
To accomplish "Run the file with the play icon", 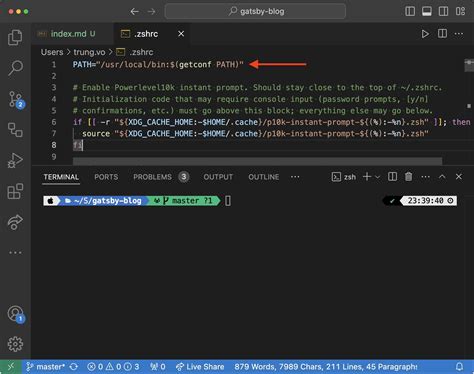I will click(425, 34).
